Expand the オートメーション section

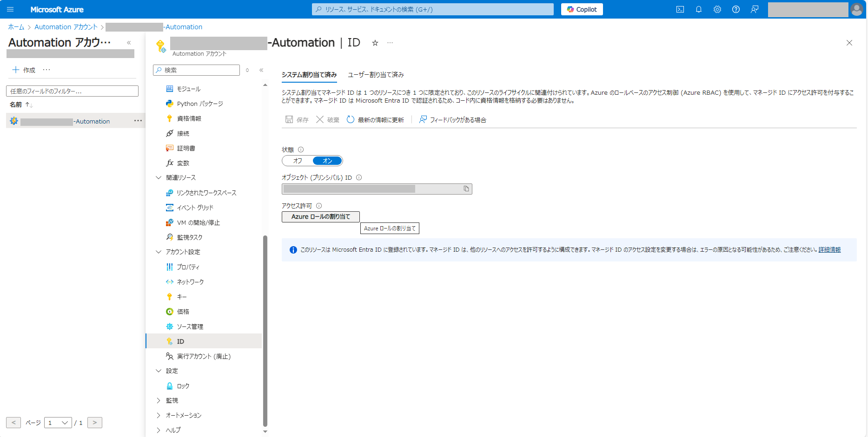click(x=182, y=415)
